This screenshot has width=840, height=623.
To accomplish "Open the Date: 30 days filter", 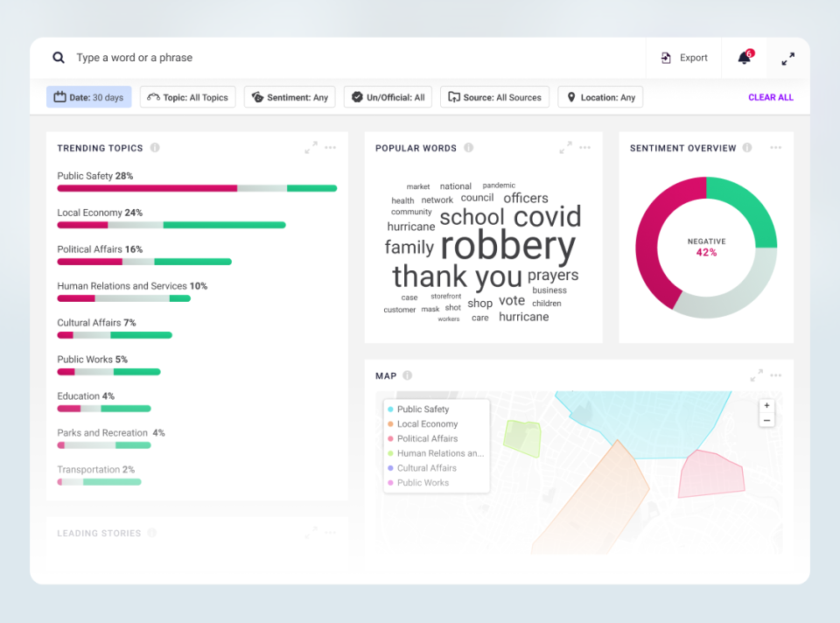I will (x=88, y=97).
